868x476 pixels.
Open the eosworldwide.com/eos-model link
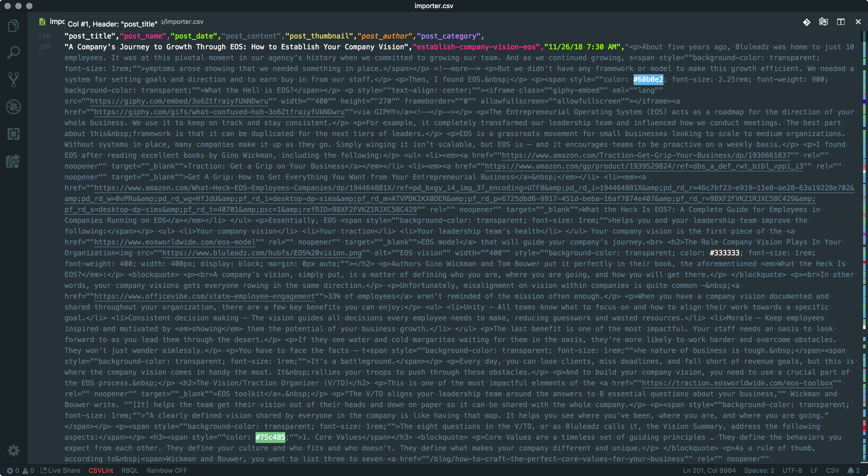tap(175, 242)
